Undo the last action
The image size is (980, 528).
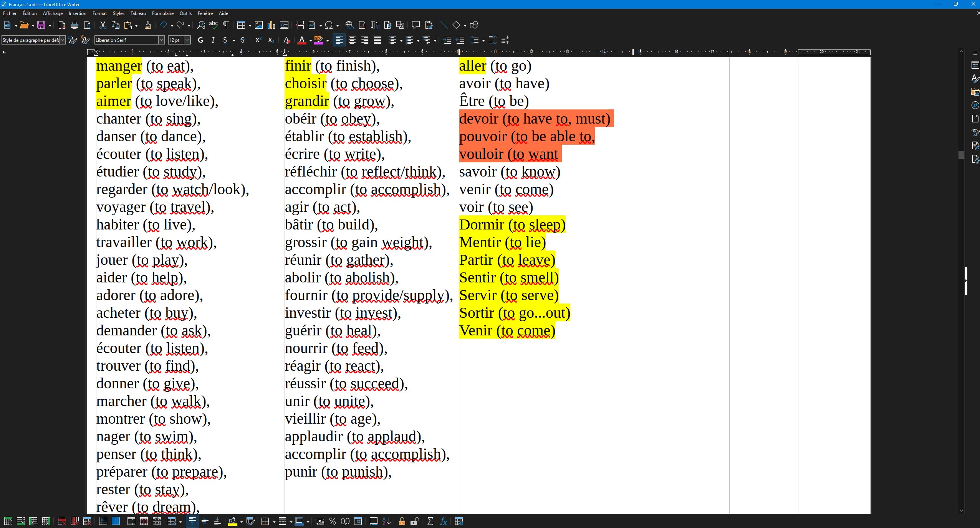pyautogui.click(x=164, y=25)
